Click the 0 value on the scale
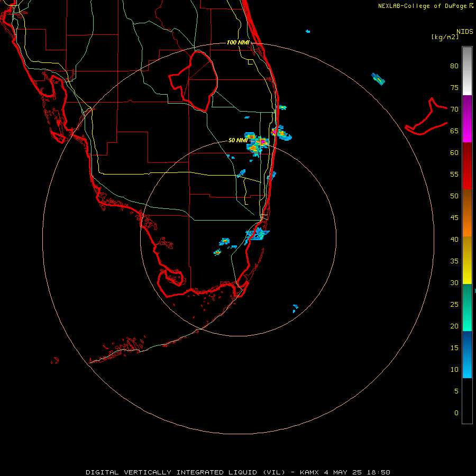476x476 pixels. point(456,413)
